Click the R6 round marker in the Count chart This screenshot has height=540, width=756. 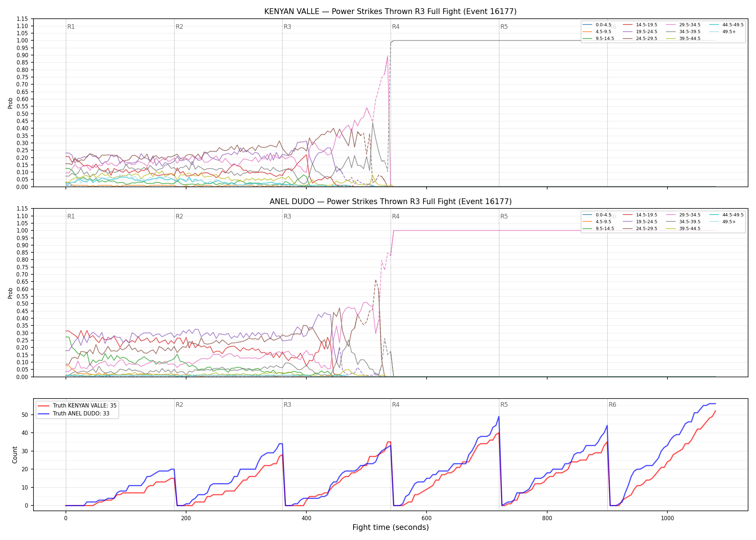(x=612, y=405)
